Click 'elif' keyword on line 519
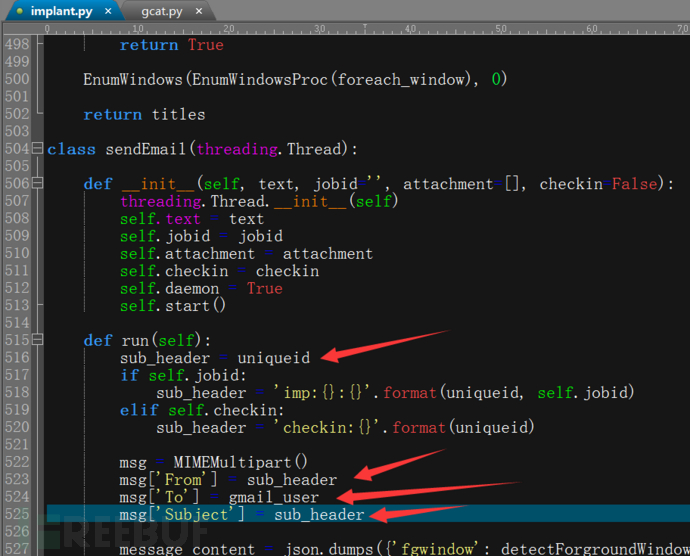Viewport: 690px width, 556px height. point(139,410)
